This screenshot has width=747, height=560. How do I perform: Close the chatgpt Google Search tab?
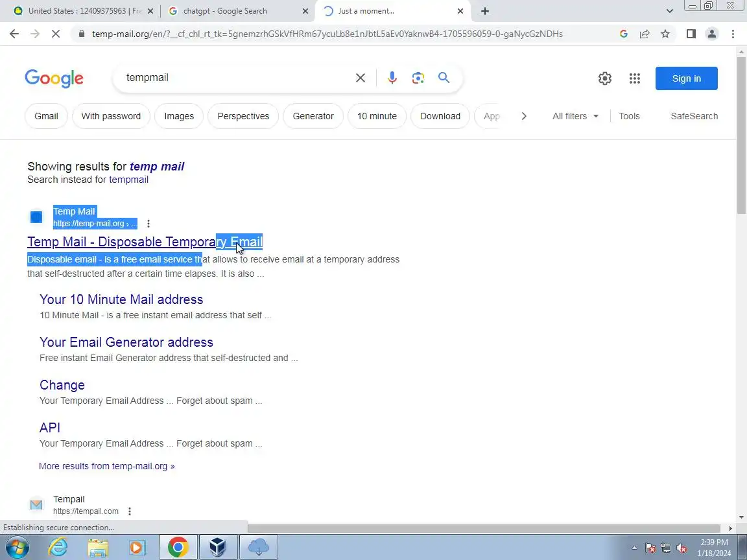(x=305, y=11)
